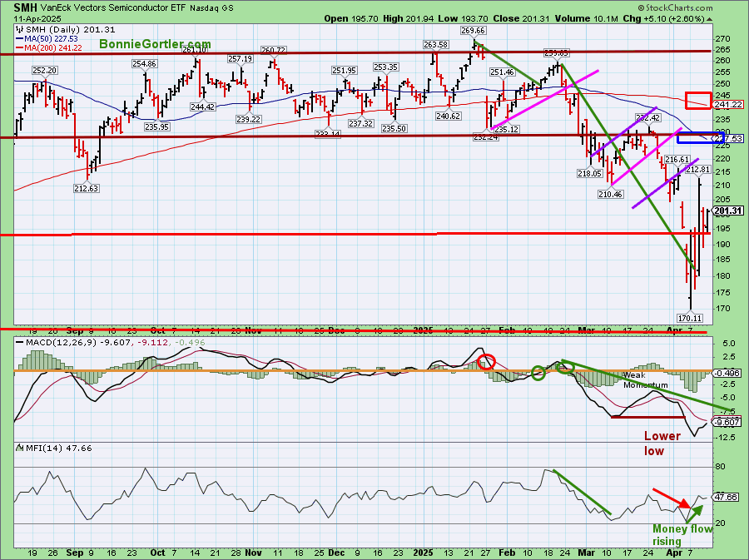Click the Open 195.70 reading
This screenshot has width=749, height=560.
coord(351,18)
